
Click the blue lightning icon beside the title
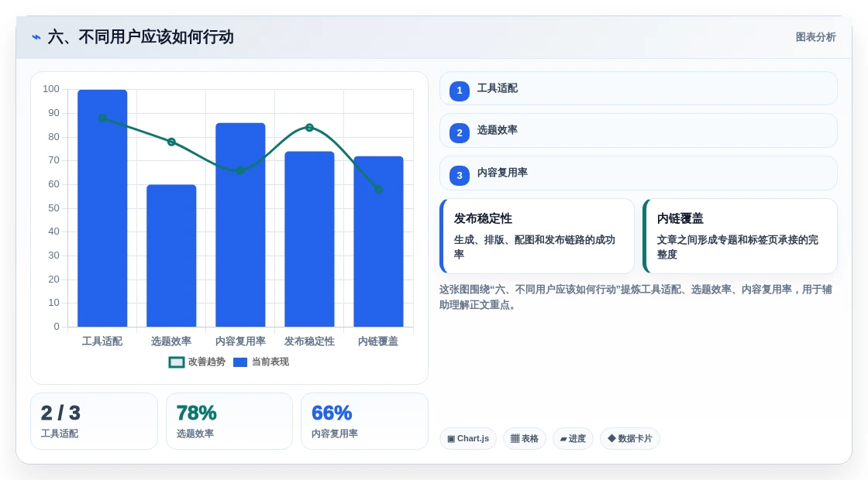pos(36,37)
